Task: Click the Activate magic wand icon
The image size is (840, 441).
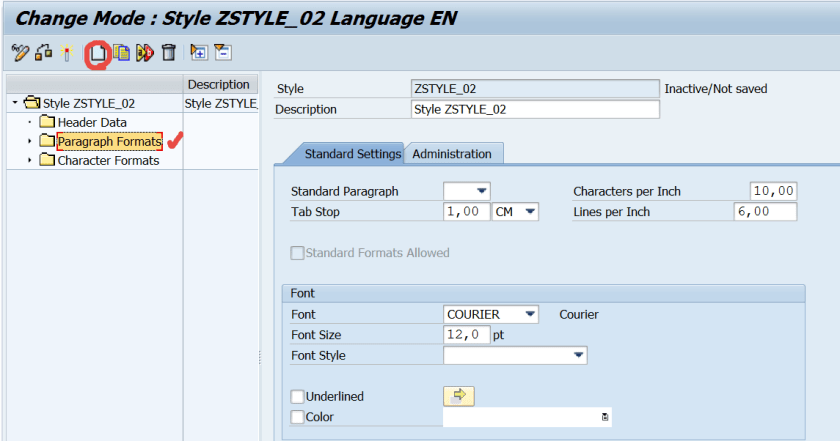Action: coord(67,53)
